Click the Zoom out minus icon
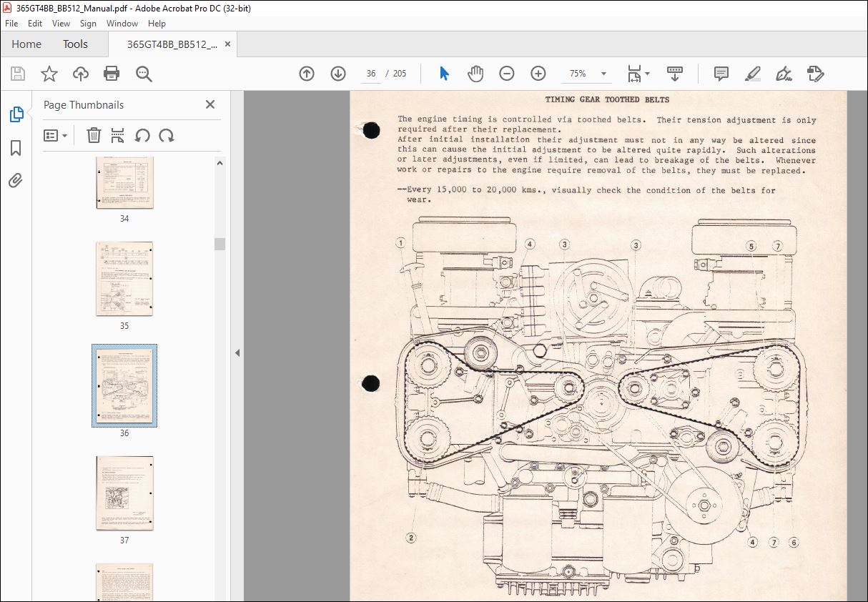Image resolution: width=868 pixels, height=602 pixels. [x=507, y=74]
